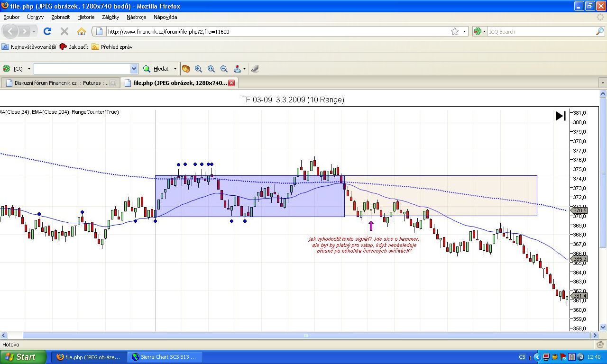Open the Windows Start menu

[x=23, y=357]
